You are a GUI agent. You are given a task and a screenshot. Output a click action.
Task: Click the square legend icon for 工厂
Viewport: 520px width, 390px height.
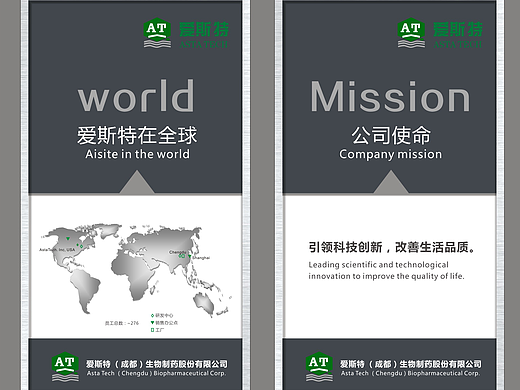(152, 330)
